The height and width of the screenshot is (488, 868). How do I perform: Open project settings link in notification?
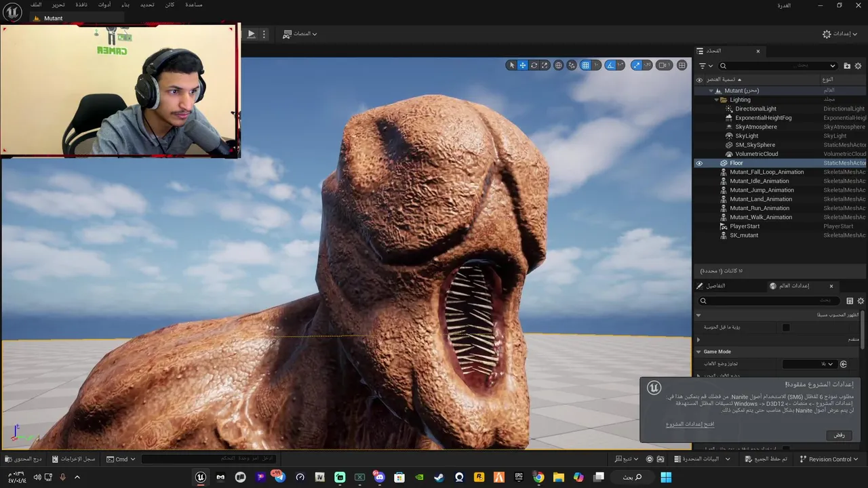[690, 424]
